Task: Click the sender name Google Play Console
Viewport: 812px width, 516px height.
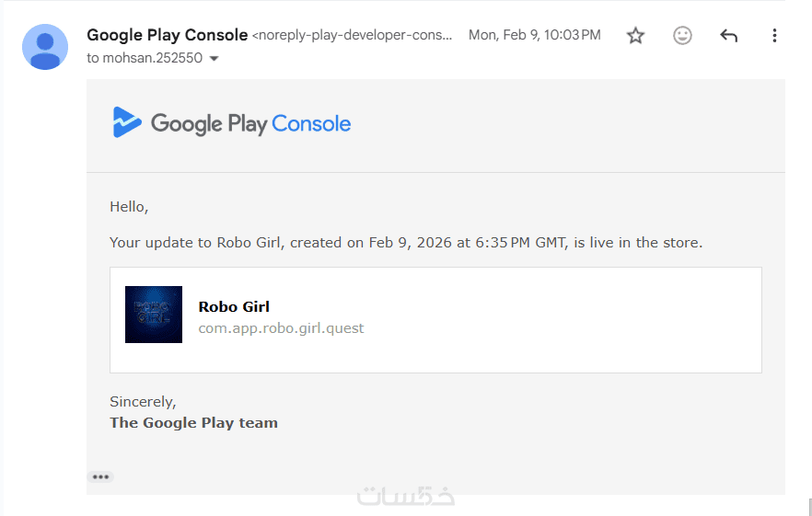Action: [x=167, y=35]
